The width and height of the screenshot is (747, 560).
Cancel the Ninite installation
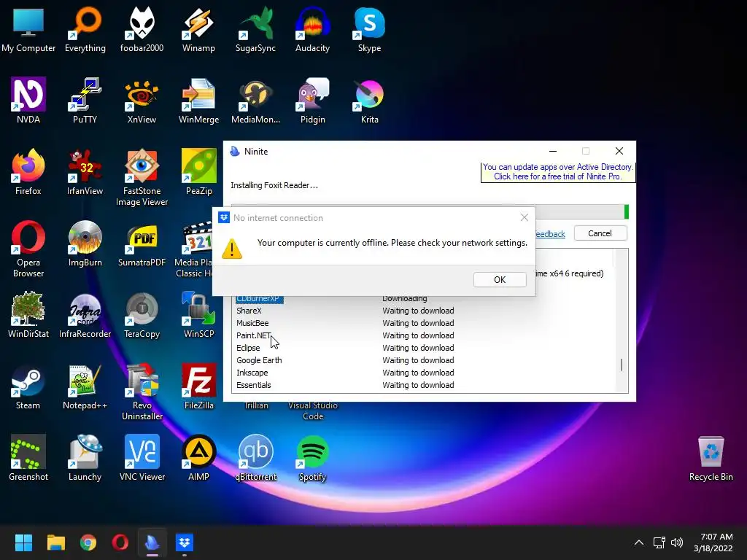point(600,233)
